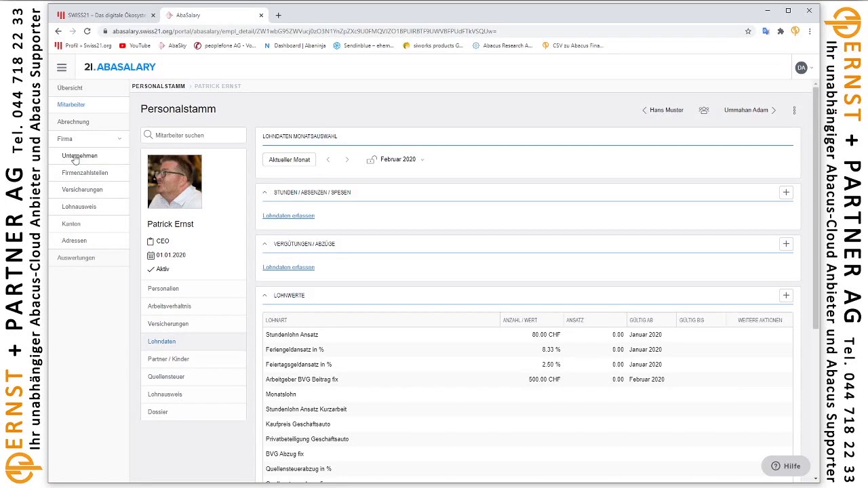Viewport: 868px width, 488px height.
Task: Click the PERSONALSTAMM breadcrumb
Action: pos(158,86)
